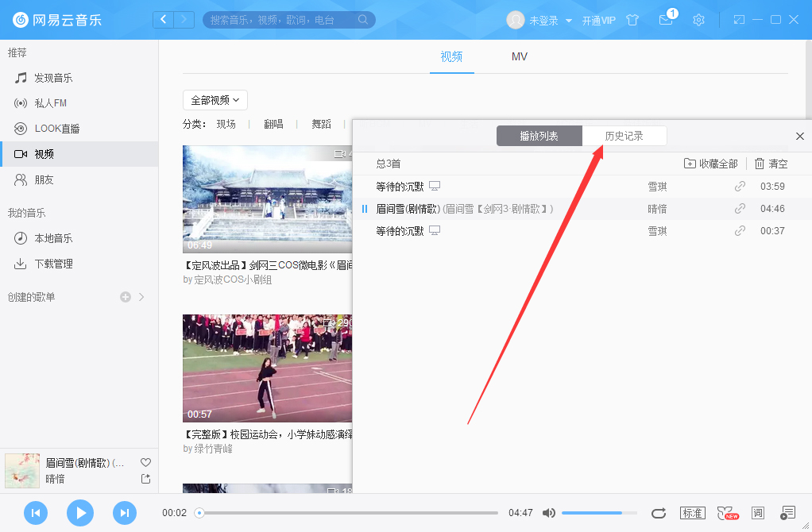Toggle the heart to like 眉间雪
The image size is (812, 532).
(145, 461)
